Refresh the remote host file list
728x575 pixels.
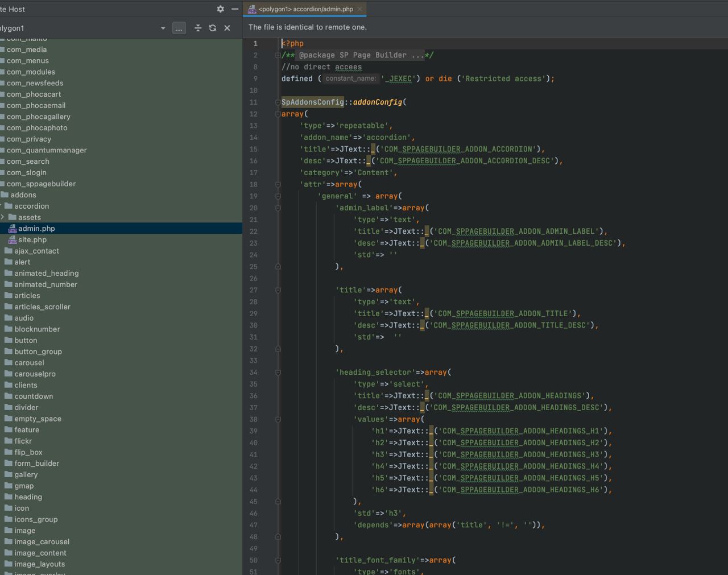coord(213,28)
